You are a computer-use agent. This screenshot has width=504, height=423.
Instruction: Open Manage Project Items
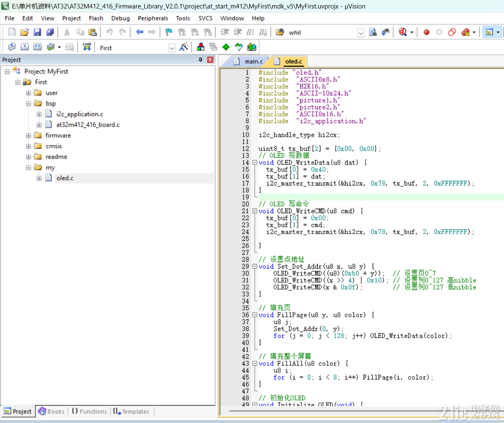pos(201,47)
